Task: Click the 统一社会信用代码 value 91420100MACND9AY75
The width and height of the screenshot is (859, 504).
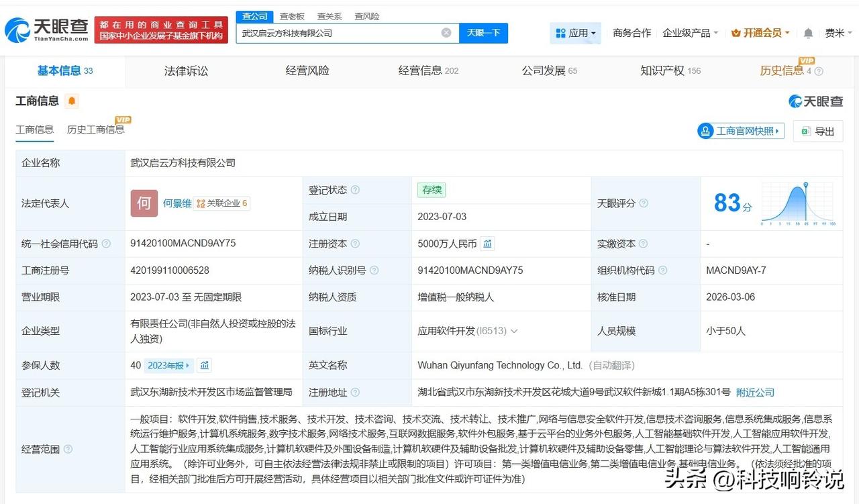Action: pos(183,244)
